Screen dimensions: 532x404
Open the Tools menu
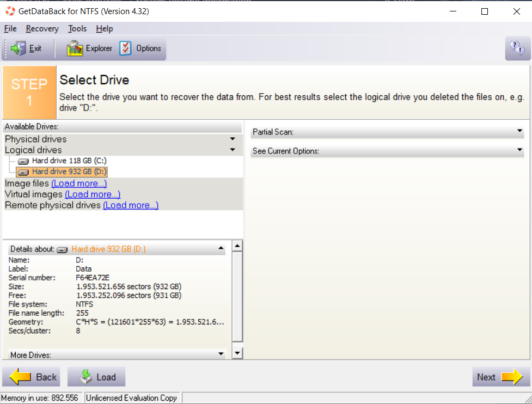coord(77,29)
